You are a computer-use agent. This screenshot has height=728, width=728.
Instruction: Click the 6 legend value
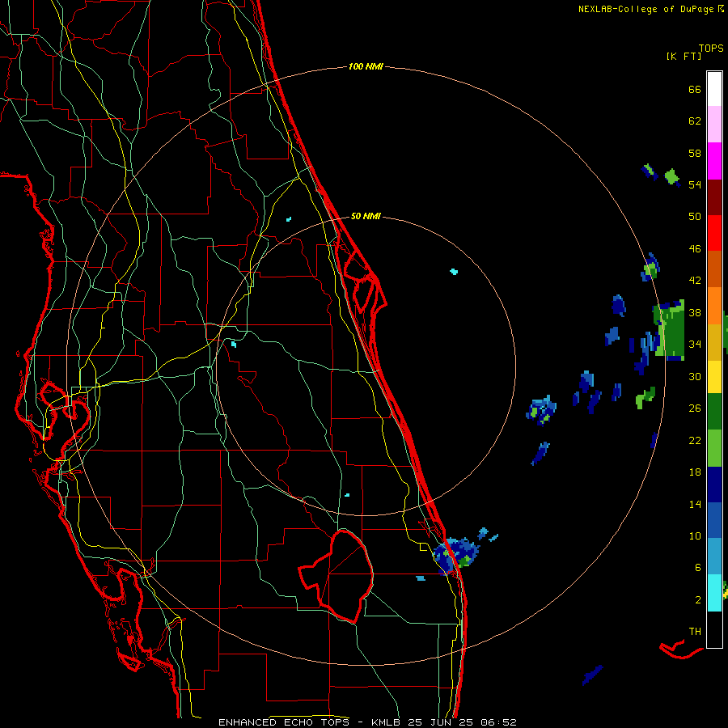point(697,567)
